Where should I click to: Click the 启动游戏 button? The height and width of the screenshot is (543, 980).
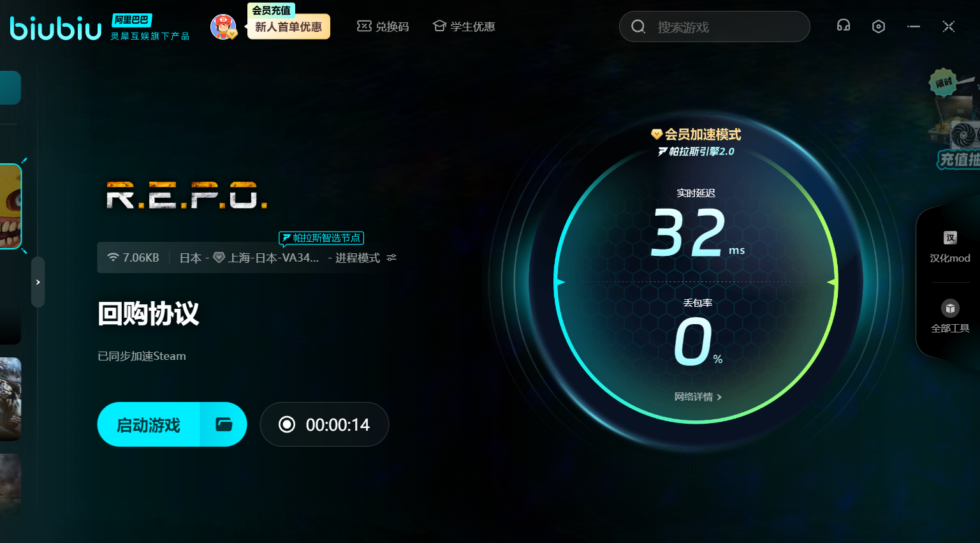(149, 424)
